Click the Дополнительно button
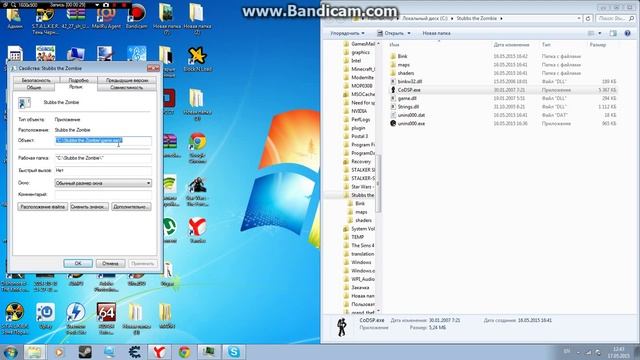This screenshot has width=640, height=360. pyautogui.click(x=131, y=207)
